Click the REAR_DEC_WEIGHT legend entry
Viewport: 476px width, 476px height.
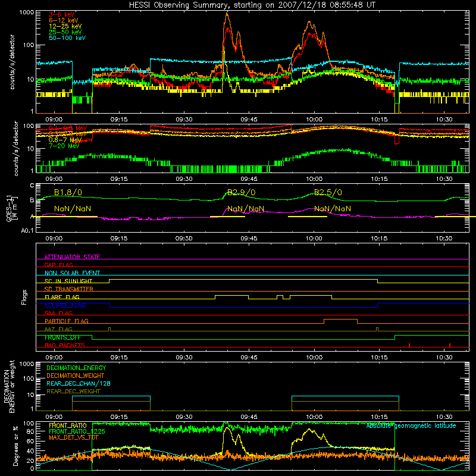click(73, 392)
